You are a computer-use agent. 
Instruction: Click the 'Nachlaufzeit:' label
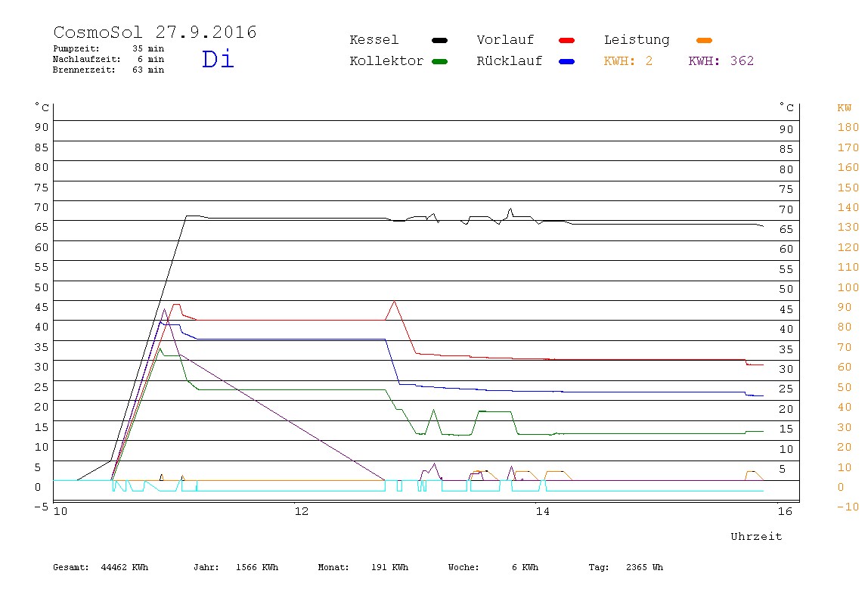point(86,59)
